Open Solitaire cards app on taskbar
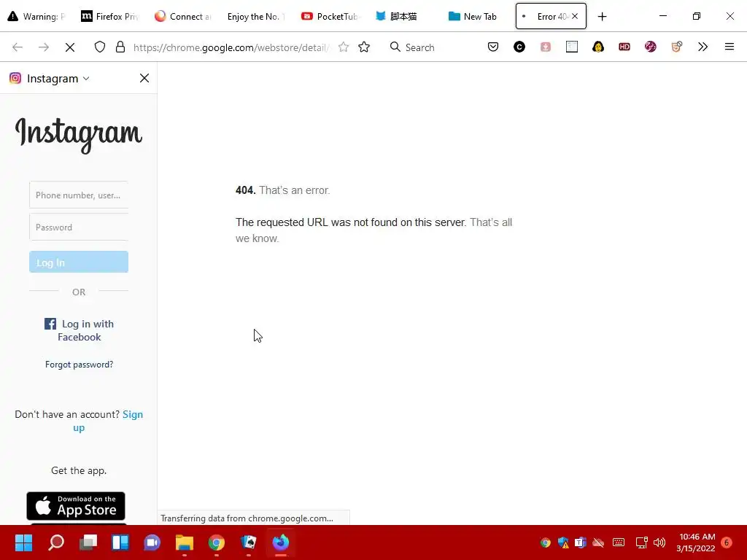747x560 pixels. 249,542
